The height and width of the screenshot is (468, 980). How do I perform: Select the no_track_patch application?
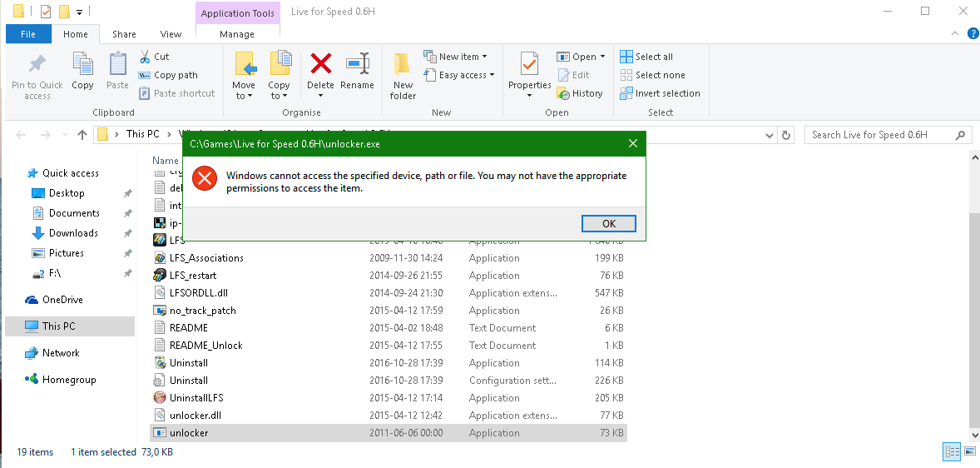click(388, 311)
